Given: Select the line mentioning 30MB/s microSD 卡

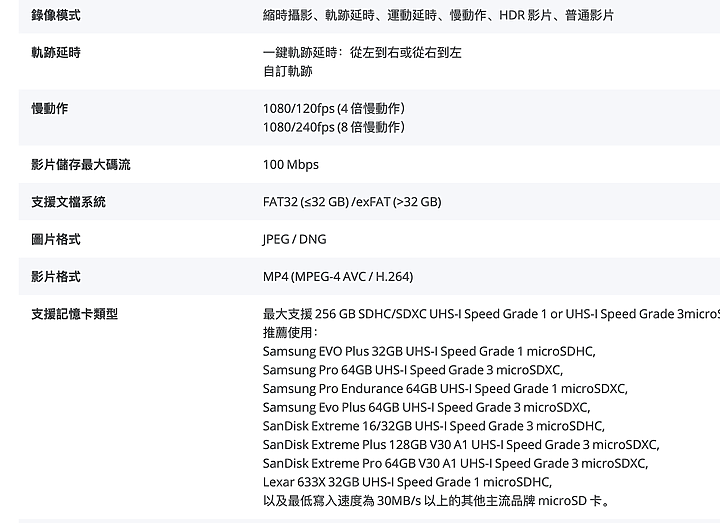Looking at the screenshot, I should (x=436, y=501).
